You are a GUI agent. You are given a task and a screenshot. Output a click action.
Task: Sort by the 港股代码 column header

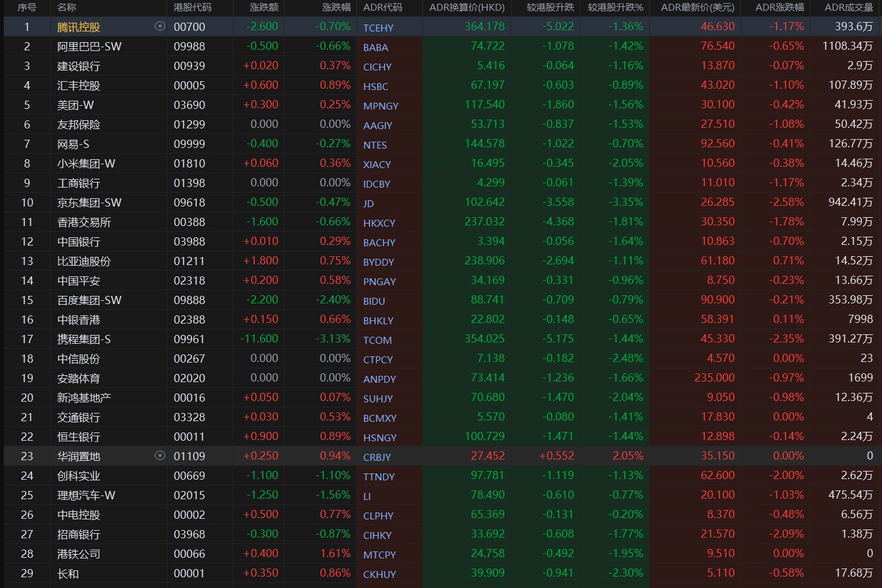coord(193,8)
